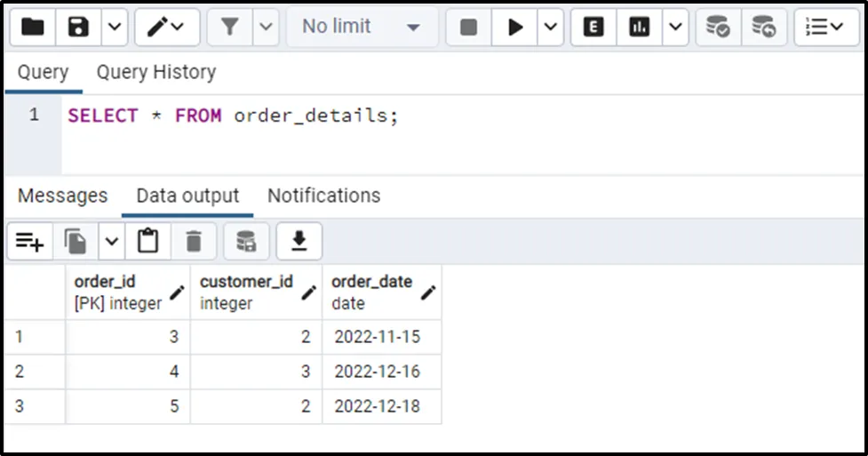Expand the Save File dropdown arrow

pos(114,28)
